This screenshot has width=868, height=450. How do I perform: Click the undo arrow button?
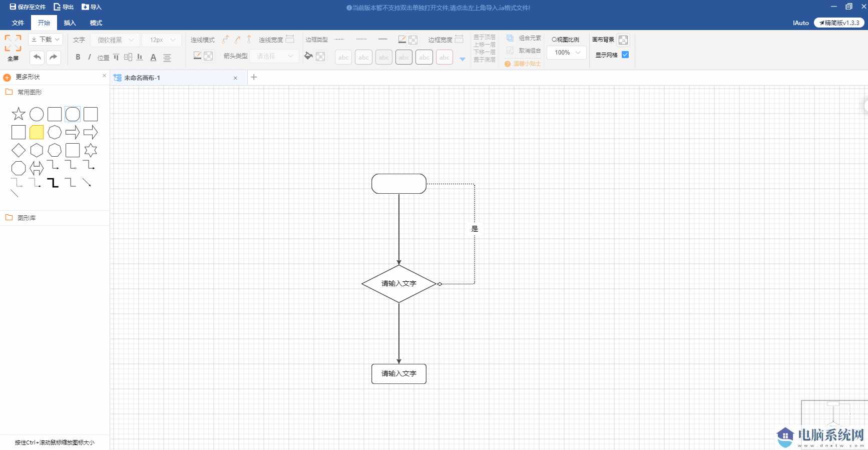point(37,57)
